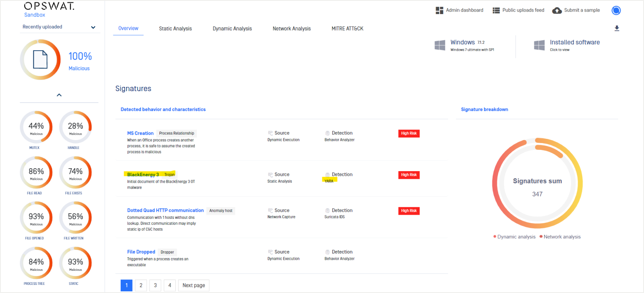This screenshot has height=293, width=644.
Task: Click the Windows logo next to Windows 7.1.2
Action: click(440, 45)
